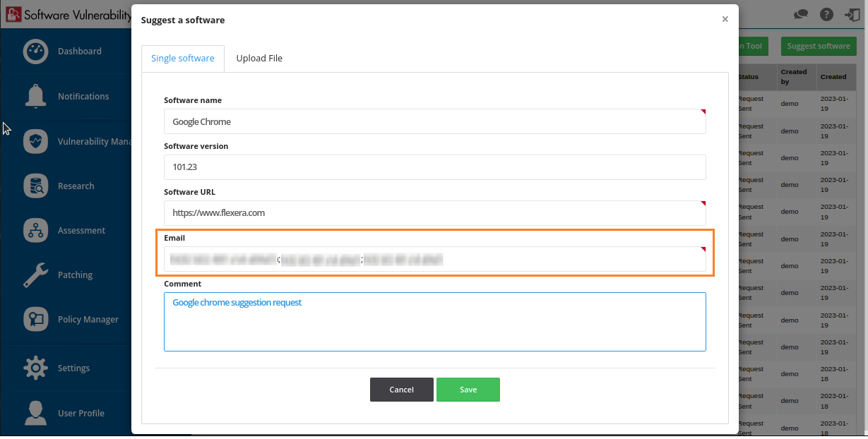Go to Research in the sidebar
Viewport: 868px width, 439px height.
pyautogui.click(x=76, y=186)
